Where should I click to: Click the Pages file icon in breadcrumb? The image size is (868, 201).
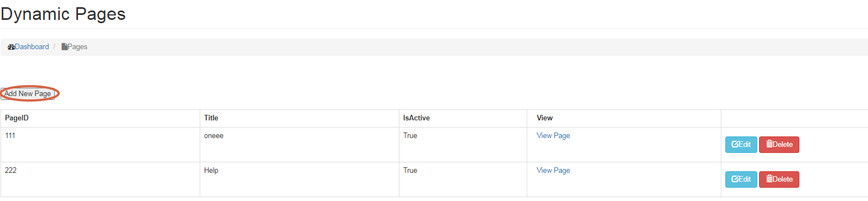click(64, 47)
